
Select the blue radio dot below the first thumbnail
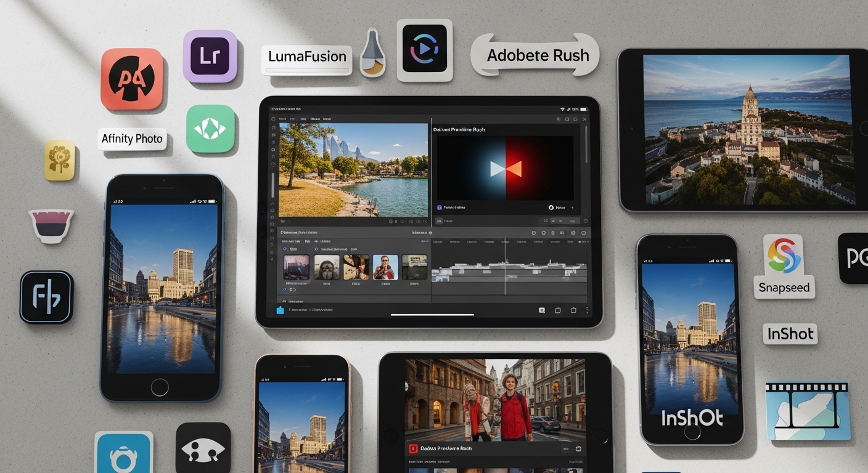pos(285,289)
